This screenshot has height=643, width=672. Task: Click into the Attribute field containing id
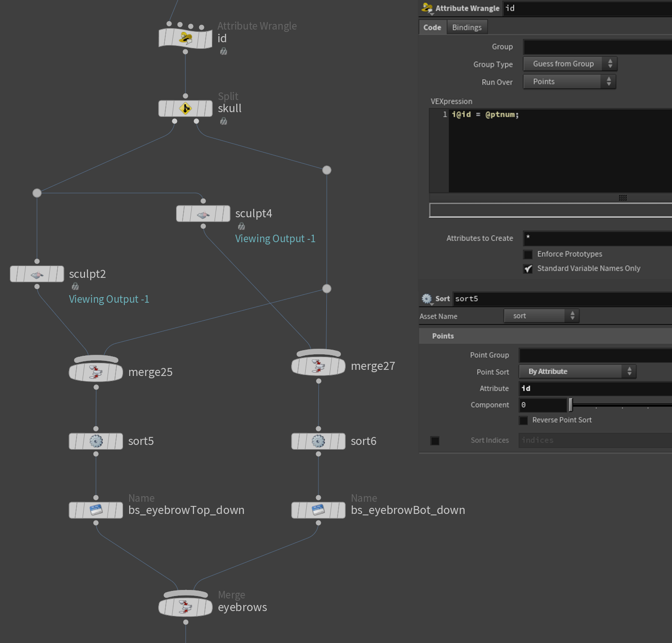(595, 389)
